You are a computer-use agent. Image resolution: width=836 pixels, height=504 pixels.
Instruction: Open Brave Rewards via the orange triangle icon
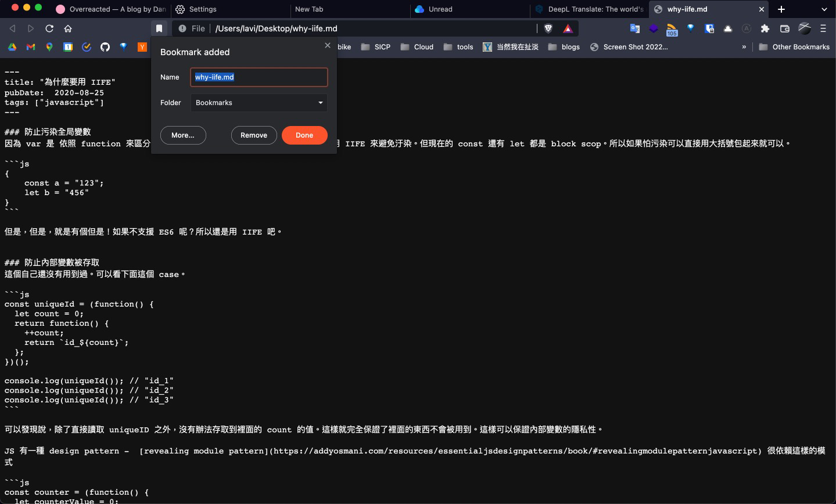(568, 28)
